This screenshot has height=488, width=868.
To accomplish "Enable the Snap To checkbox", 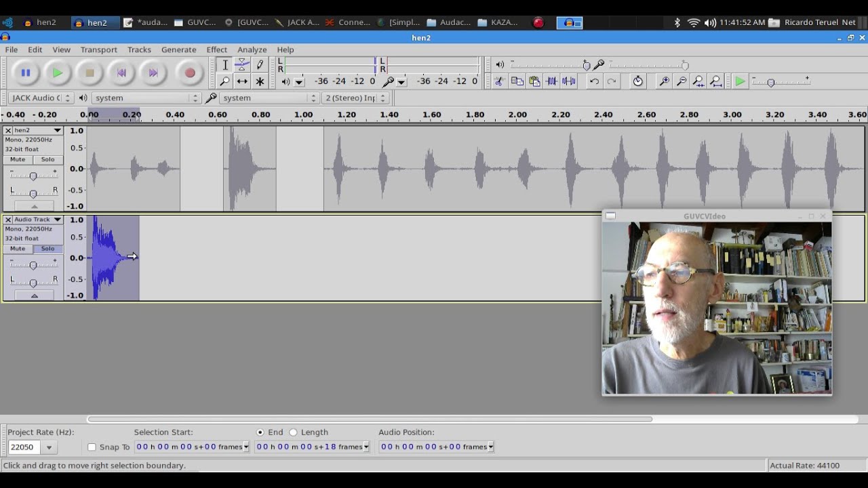I will tap(92, 447).
